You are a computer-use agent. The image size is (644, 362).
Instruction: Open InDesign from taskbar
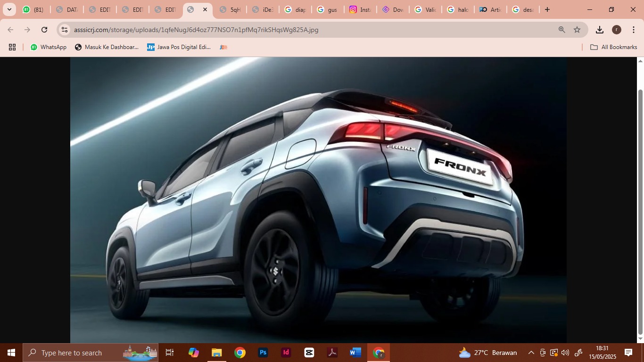[x=286, y=353]
